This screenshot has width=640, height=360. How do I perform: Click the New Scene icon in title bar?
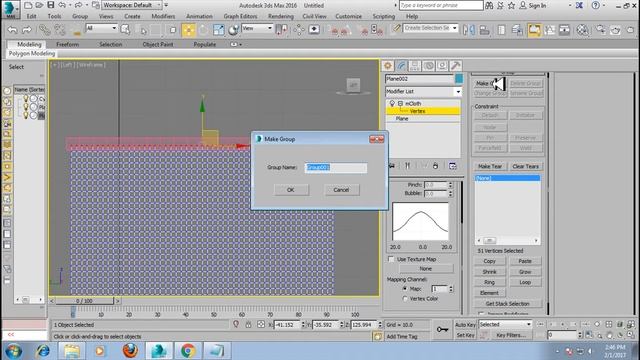[x=28, y=5]
